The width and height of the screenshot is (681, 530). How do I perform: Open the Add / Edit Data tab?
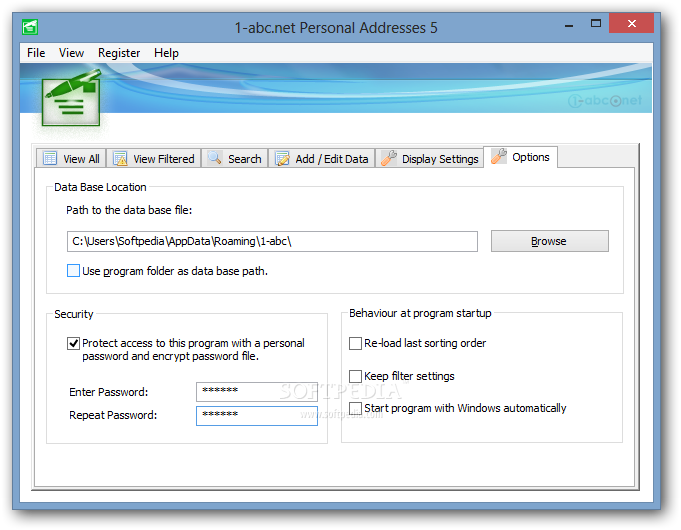321,159
